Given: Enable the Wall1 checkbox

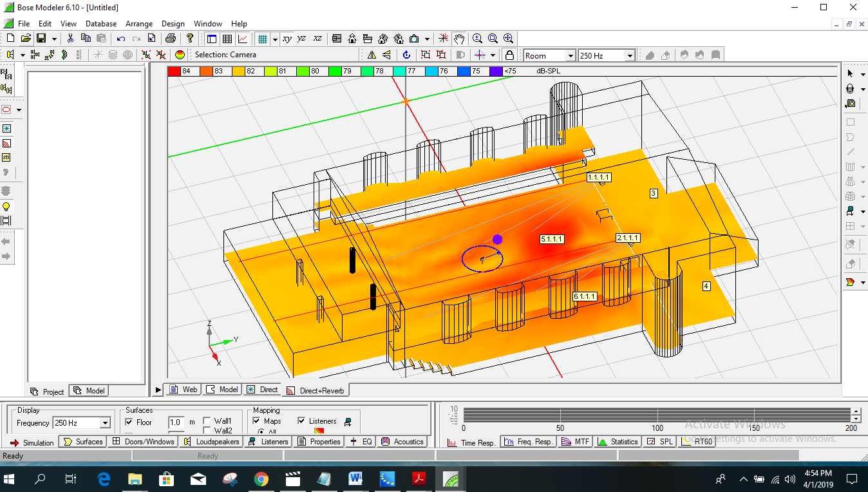Looking at the screenshot, I should 207,421.
